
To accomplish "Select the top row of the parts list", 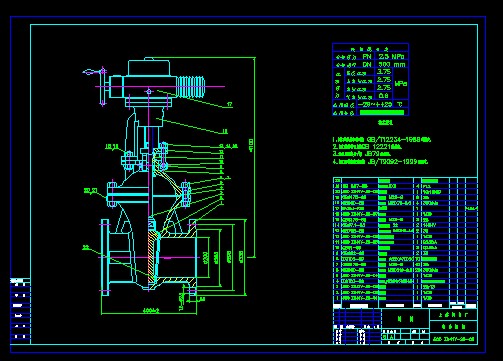I will point(405,180).
